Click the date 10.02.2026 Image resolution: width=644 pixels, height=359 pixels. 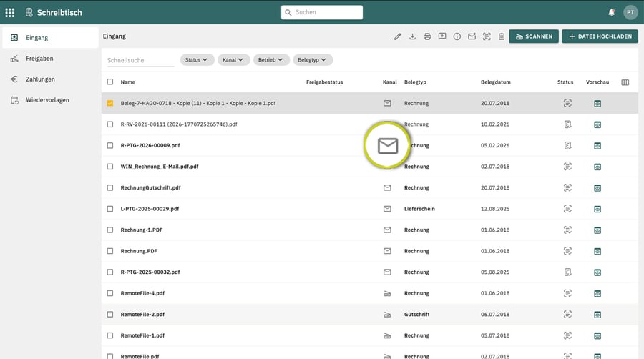[495, 124]
